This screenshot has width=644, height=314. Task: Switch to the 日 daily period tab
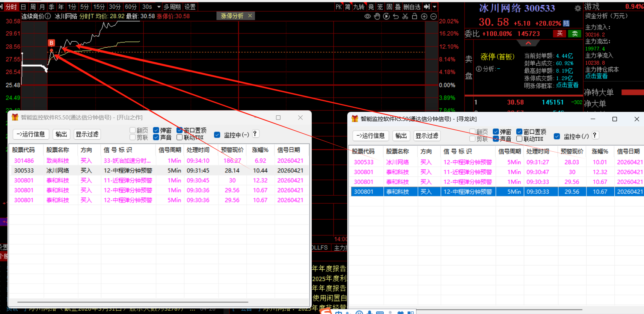(23, 7)
